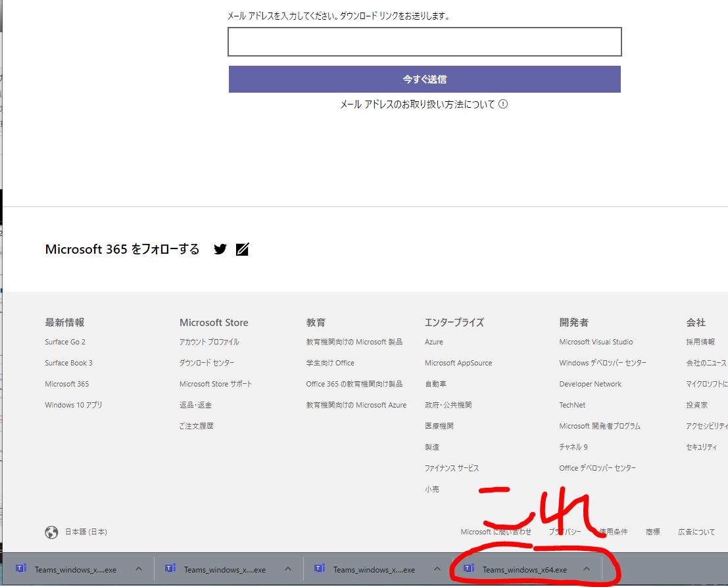Open Microsoft Visual Studio link
Viewport: 728px width, 587px height.
tap(596, 342)
